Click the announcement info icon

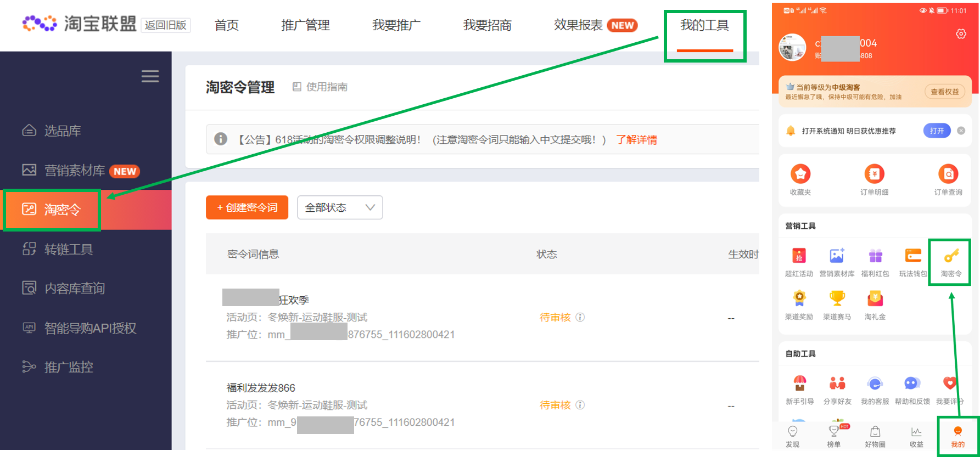click(221, 139)
